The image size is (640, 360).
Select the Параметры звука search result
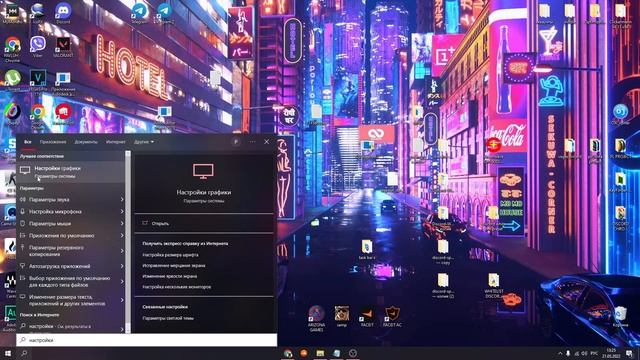(x=49, y=200)
